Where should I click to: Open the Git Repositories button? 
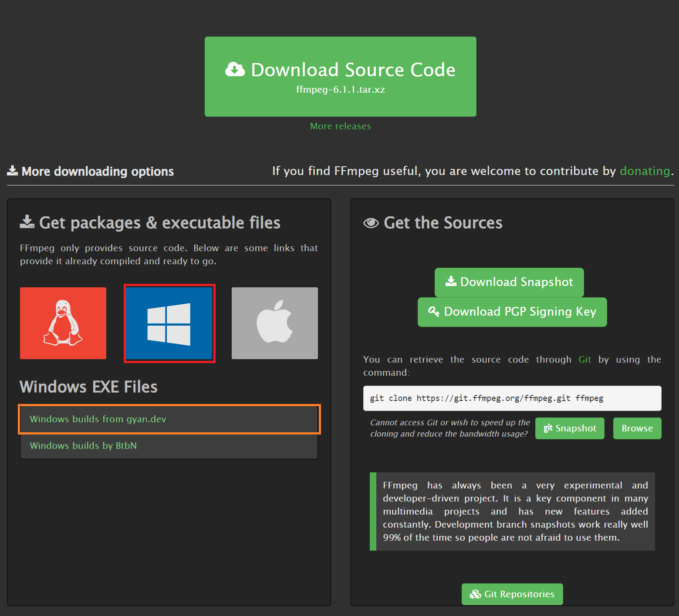512,594
